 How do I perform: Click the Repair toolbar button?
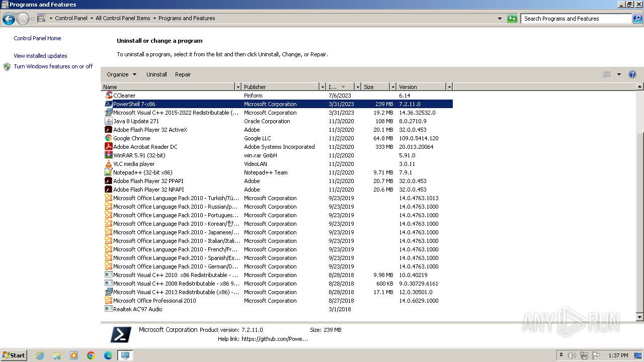[x=183, y=74]
